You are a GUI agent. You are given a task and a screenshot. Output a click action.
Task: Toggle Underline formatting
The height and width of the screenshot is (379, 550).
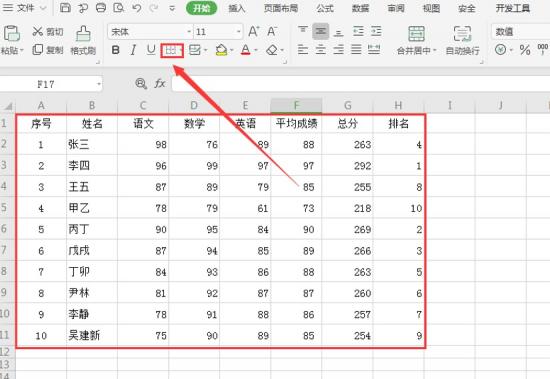tap(151, 50)
